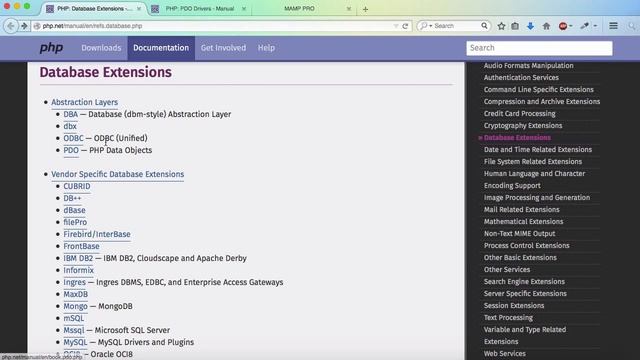Viewport: 640px width, 360px height.
Task: Select Compression and Archive Extensions sidebar link
Action: coord(542,102)
